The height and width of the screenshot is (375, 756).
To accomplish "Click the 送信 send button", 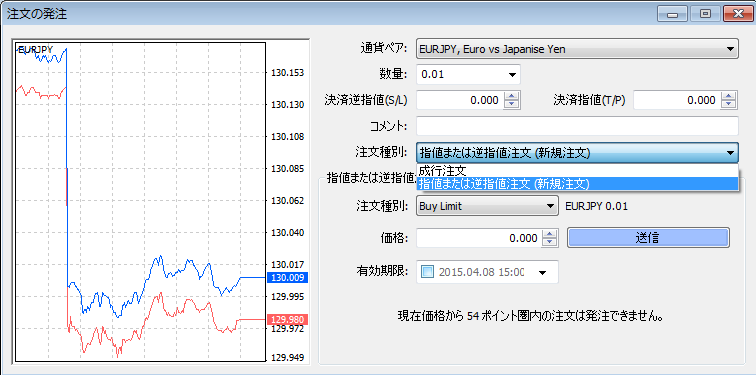I will 648,238.
